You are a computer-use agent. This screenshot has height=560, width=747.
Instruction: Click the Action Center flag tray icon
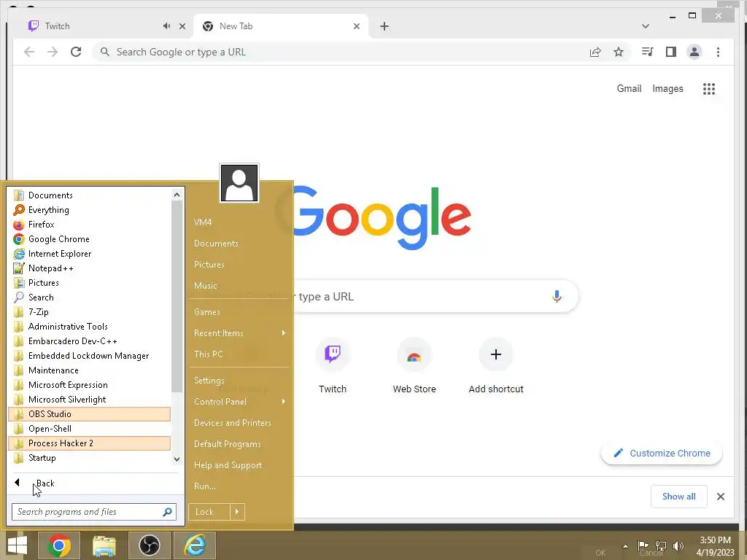(x=643, y=545)
